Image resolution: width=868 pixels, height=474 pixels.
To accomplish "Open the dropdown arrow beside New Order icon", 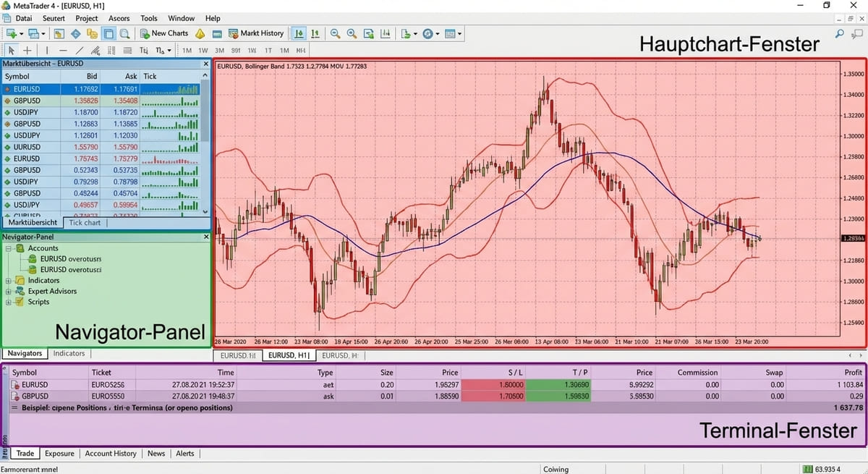I will coord(22,34).
